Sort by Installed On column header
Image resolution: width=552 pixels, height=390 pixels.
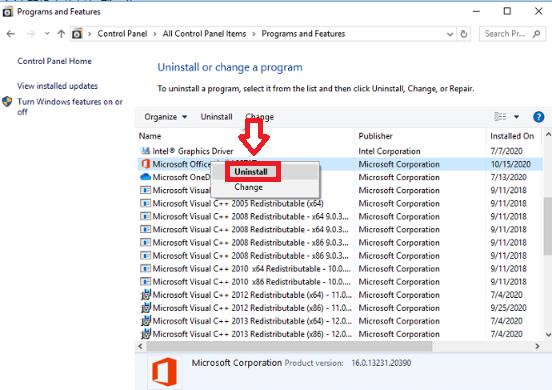(512, 136)
